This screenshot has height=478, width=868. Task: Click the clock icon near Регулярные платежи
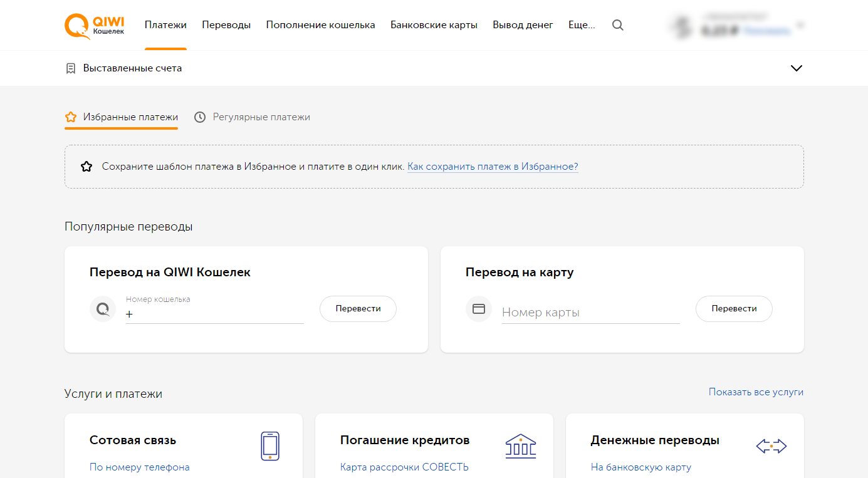[x=199, y=117]
